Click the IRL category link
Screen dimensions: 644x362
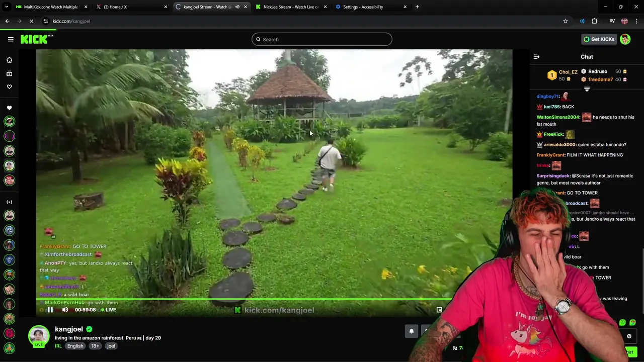click(x=58, y=346)
